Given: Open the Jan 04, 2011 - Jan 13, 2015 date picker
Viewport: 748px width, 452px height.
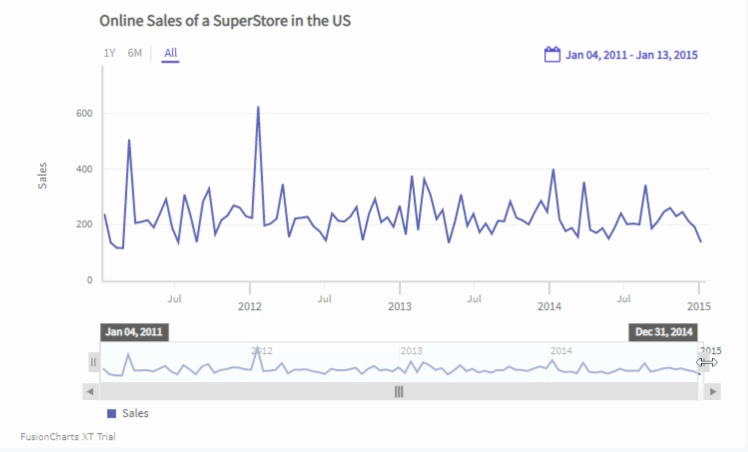Looking at the screenshot, I should click(x=631, y=55).
